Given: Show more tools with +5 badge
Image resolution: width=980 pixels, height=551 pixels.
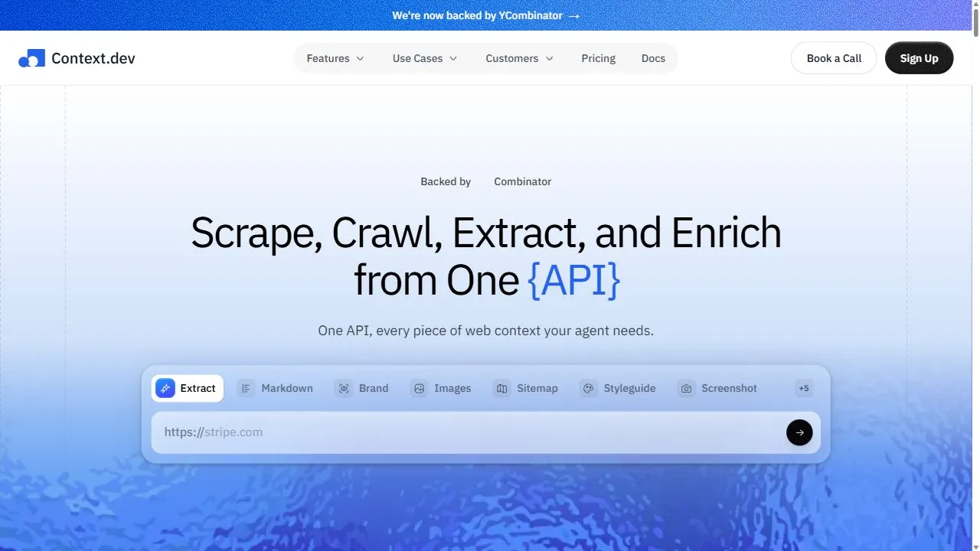Looking at the screenshot, I should 804,388.
